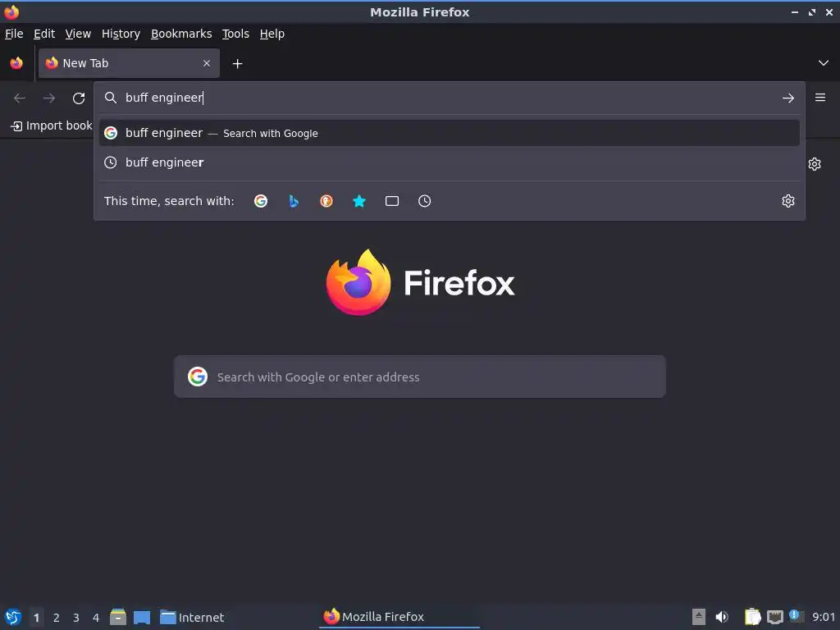This screenshot has height=630, width=840.
Task: Open the History menu
Action: click(121, 34)
